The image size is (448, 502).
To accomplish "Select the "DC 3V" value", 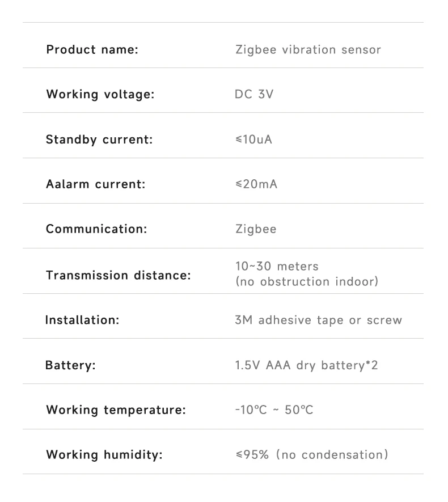I will coord(253,94).
